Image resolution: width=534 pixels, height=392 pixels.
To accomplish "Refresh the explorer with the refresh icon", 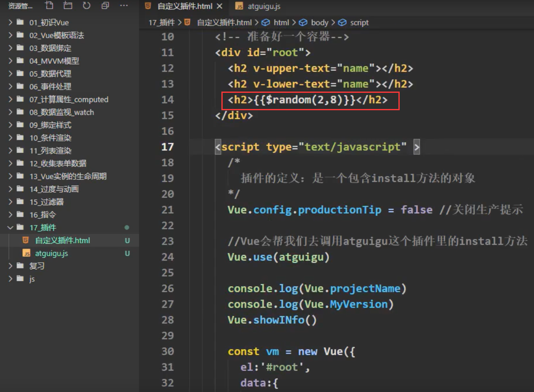I will click(x=86, y=6).
